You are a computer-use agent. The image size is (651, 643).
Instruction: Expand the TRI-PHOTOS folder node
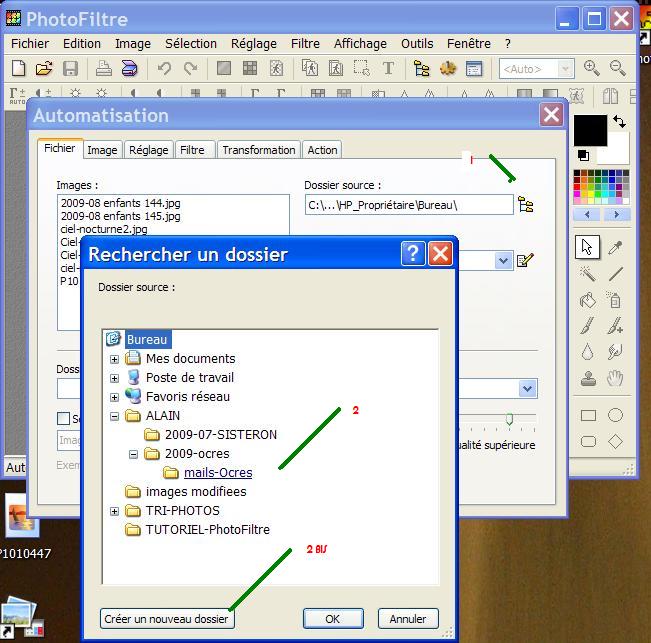114,511
